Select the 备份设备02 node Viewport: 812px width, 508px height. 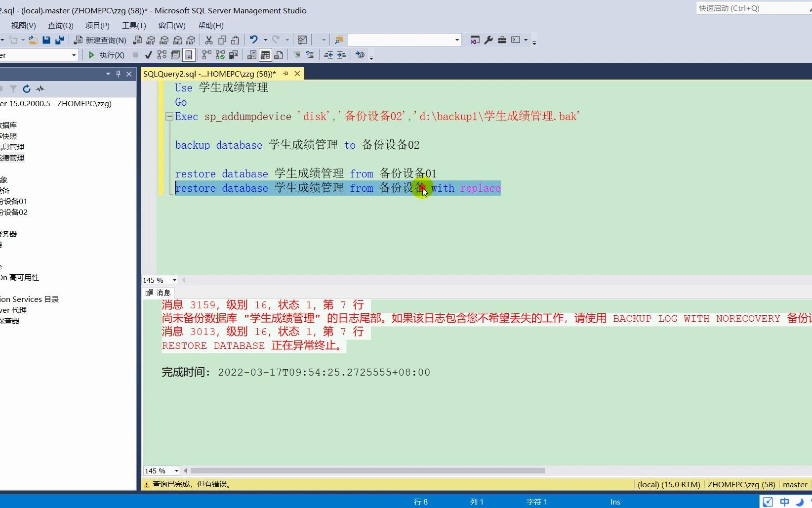pos(13,212)
